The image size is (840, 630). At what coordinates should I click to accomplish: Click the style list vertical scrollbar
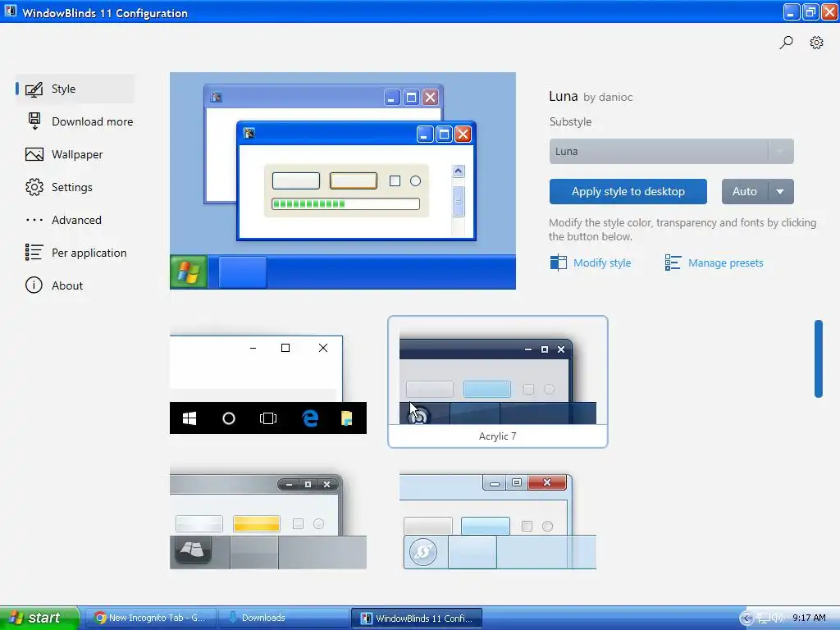(x=818, y=359)
